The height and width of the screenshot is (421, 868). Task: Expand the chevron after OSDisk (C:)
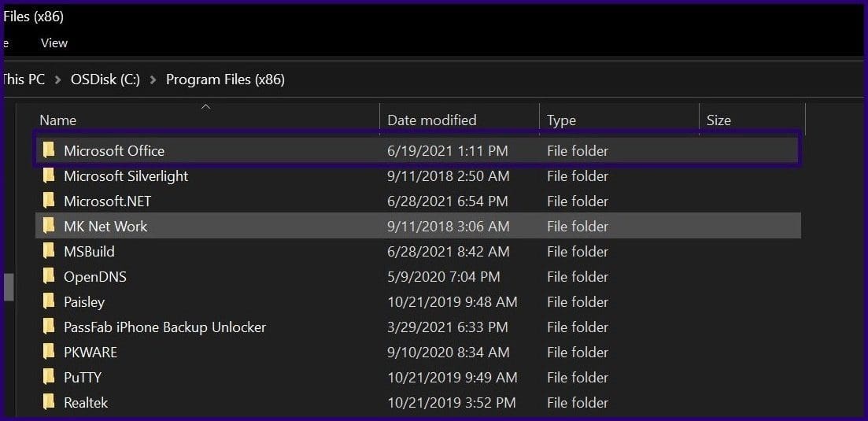153,79
